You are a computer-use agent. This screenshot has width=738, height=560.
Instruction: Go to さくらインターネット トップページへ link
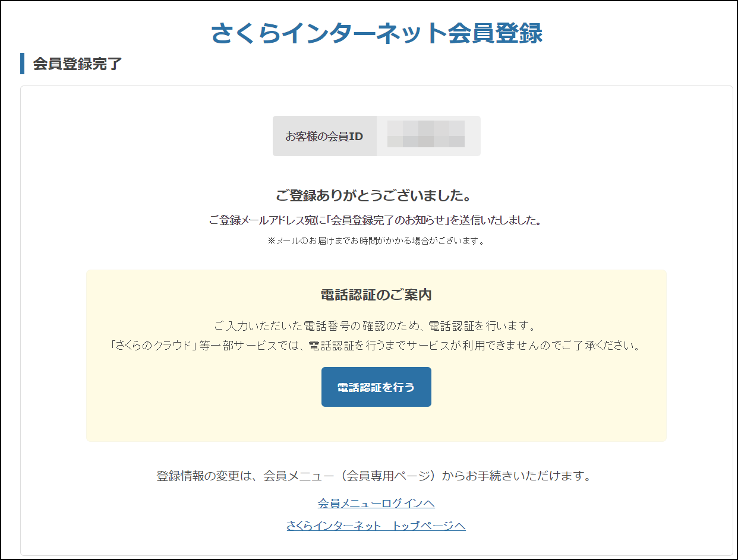(376, 526)
